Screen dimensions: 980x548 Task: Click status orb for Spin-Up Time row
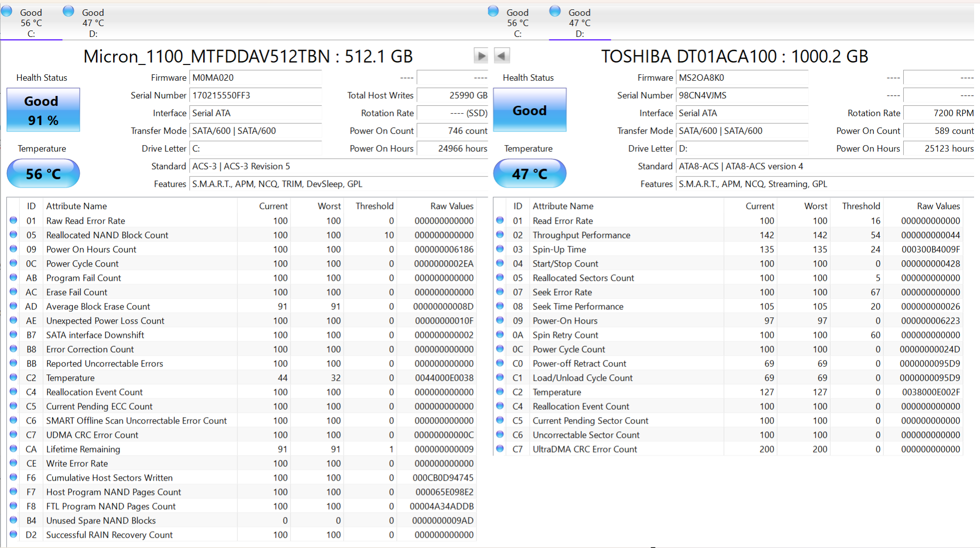(500, 249)
